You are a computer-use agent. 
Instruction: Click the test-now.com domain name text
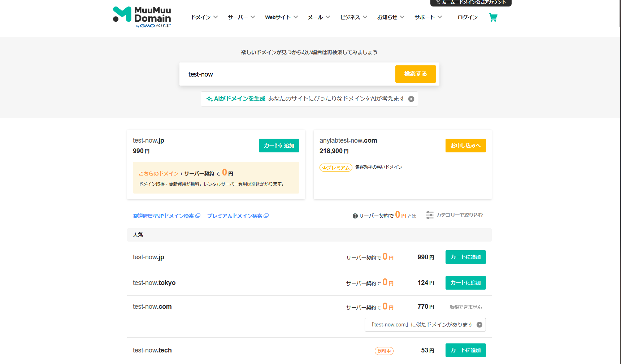152,307
